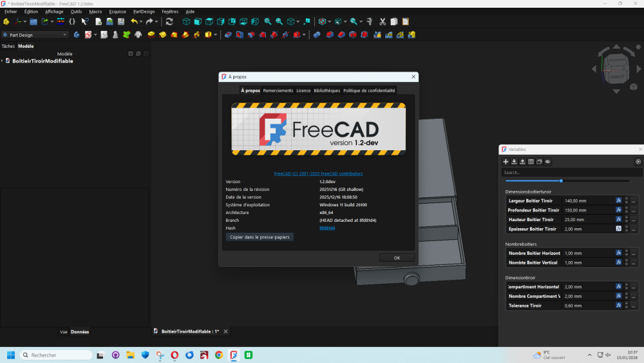Open the redo history dropdown arrow
Screen dimensions: 644x363
pyautogui.click(x=156, y=22)
